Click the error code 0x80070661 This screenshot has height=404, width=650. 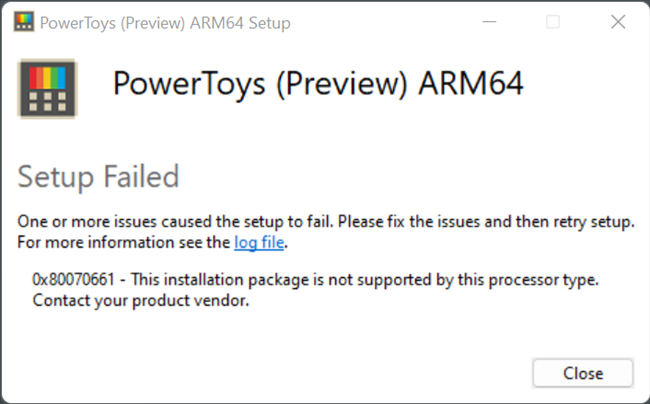tap(74, 280)
